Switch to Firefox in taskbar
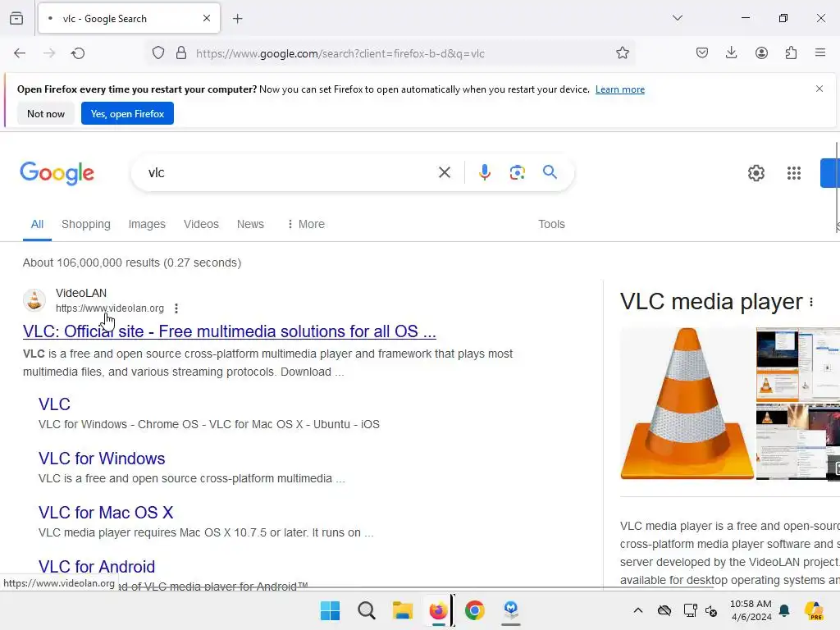 tap(438, 610)
